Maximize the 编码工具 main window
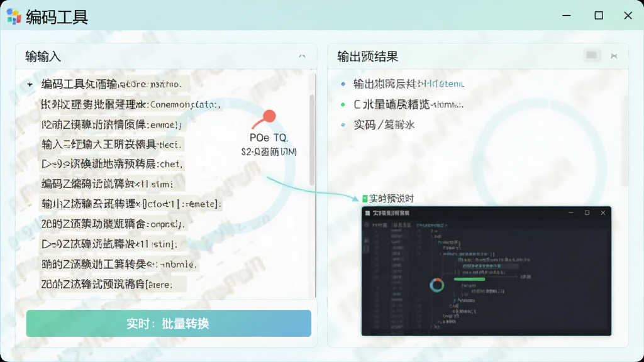The image size is (644, 362). [x=599, y=16]
